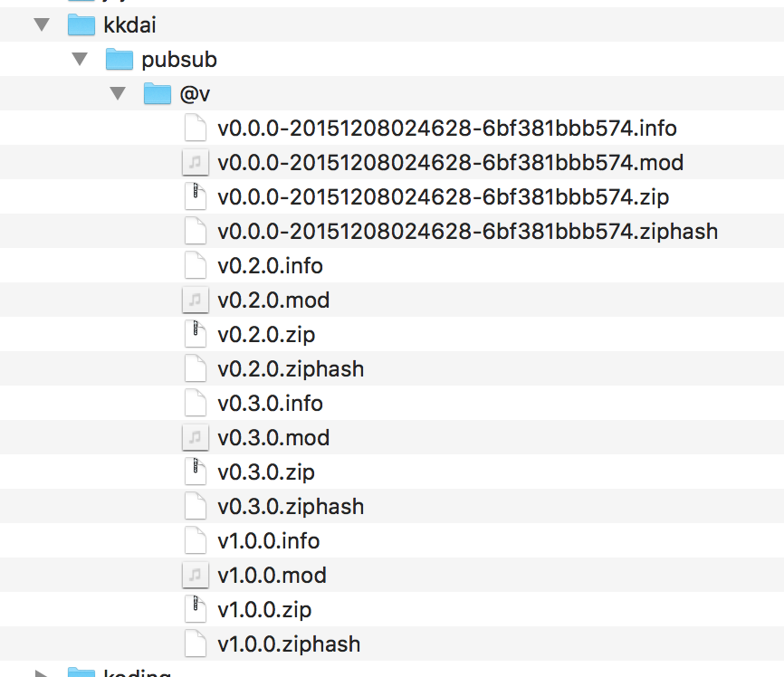Select the v1.0.0.ziphash file name
Image resolution: width=784 pixels, height=677 pixels.
tap(289, 644)
